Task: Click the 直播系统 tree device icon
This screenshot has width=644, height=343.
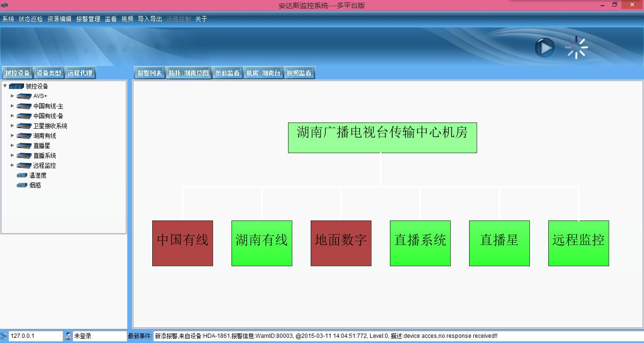Action: click(x=24, y=155)
